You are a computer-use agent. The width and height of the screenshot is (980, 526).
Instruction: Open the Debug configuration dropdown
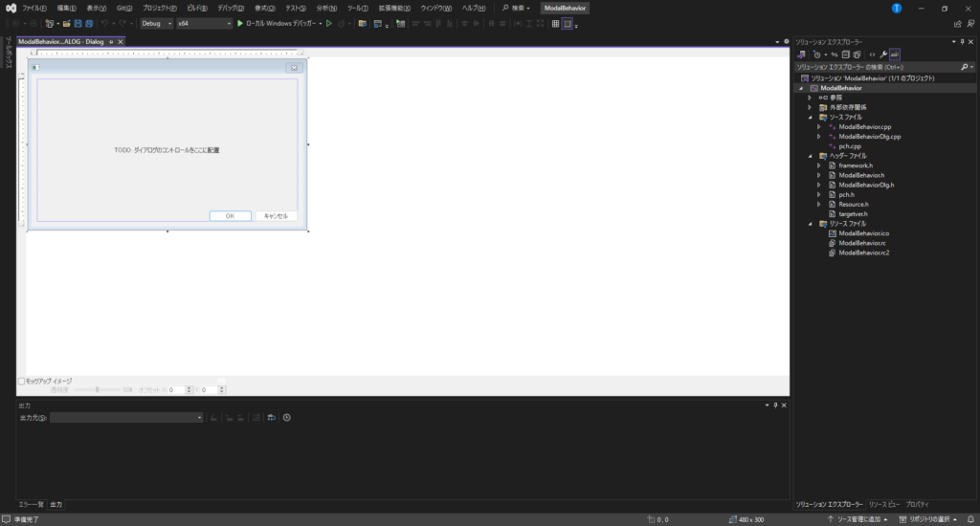[x=157, y=23]
